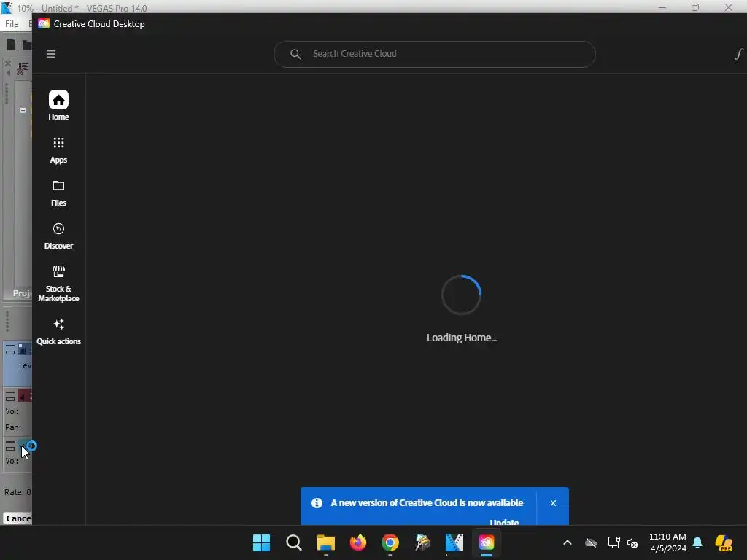Click the New project icon in VEGAS Pro

pyautogui.click(x=10, y=44)
